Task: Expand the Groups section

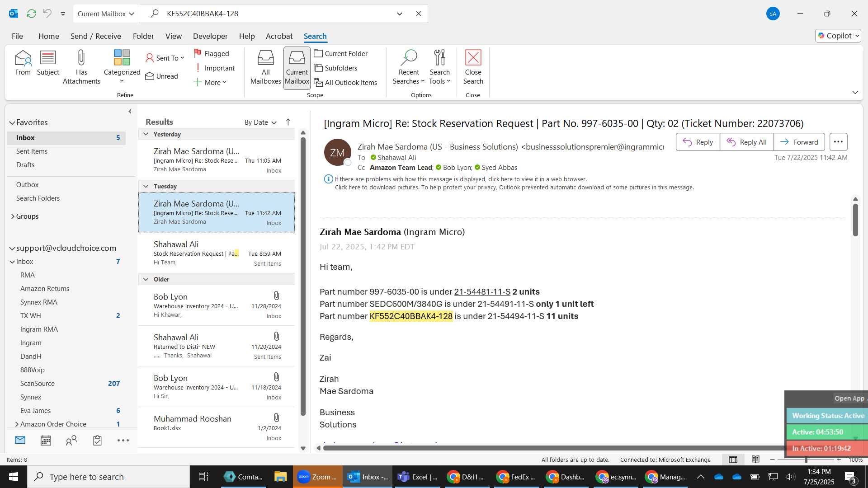Action: point(12,216)
